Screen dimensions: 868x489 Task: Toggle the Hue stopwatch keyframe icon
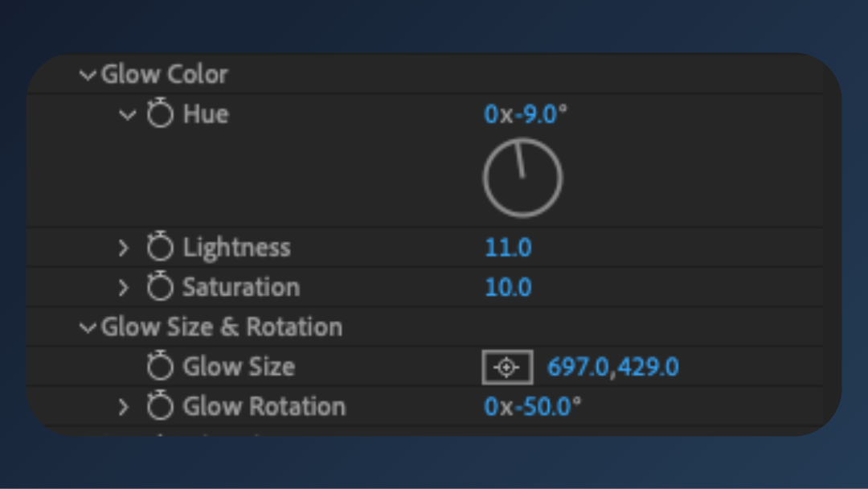click(161, 115)
